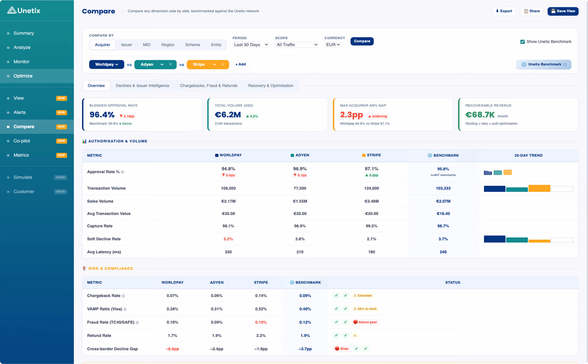Open Co-pilot in the sidebar

click(37, 141)
